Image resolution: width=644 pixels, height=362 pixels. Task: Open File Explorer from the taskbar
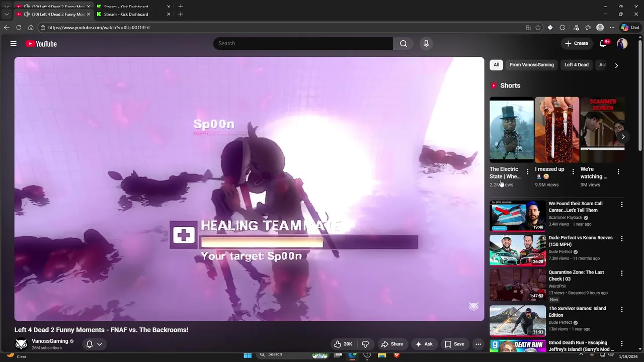coord(382,355)
